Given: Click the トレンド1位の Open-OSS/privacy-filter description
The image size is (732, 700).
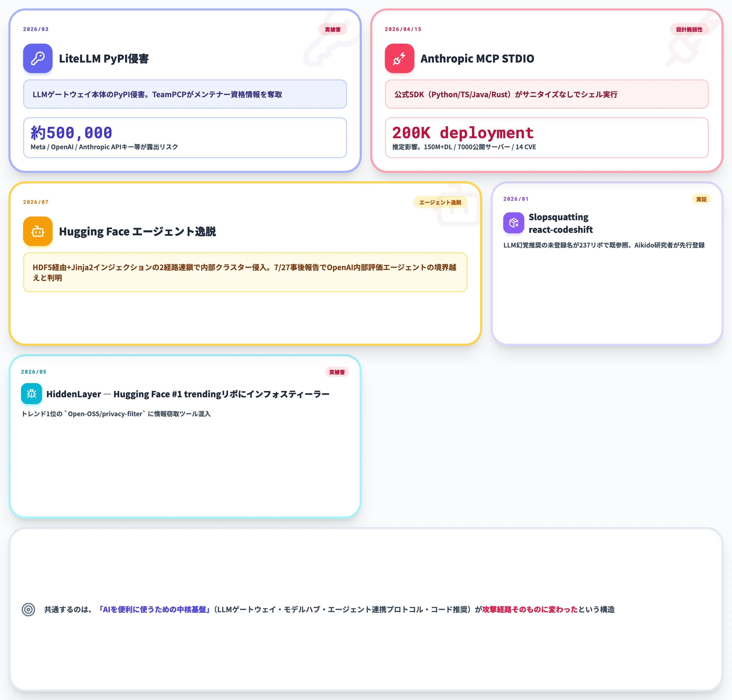Looking at the screenshot, I should pyautogui.click(x=116, y=414).
